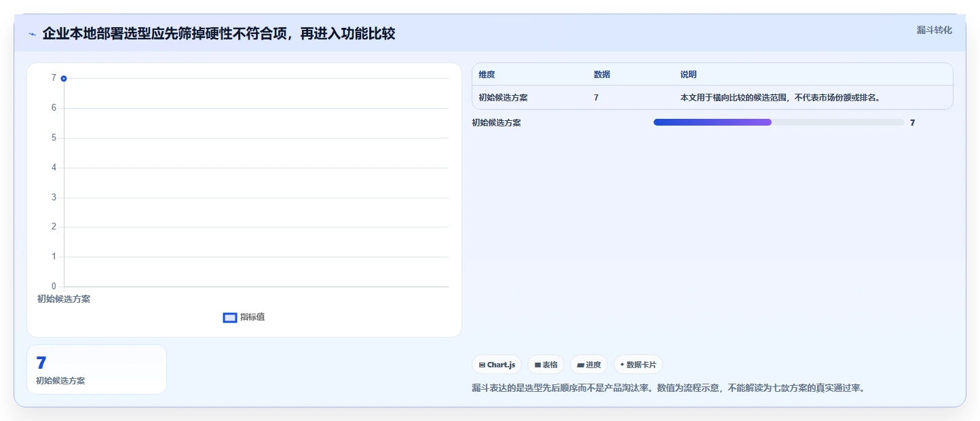
Task: Select the 表格 tag
Action: click(546, 365)
